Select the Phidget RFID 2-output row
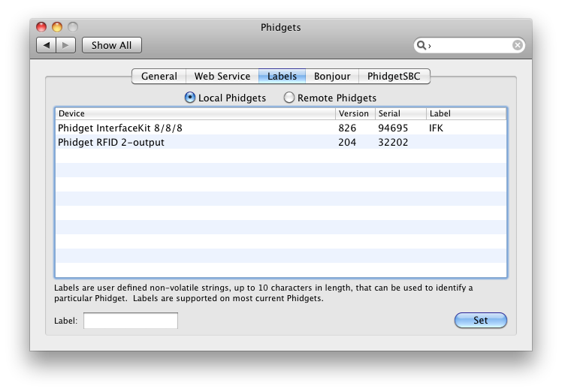This screenshot has height=392, width=562. tap(281, 142)
